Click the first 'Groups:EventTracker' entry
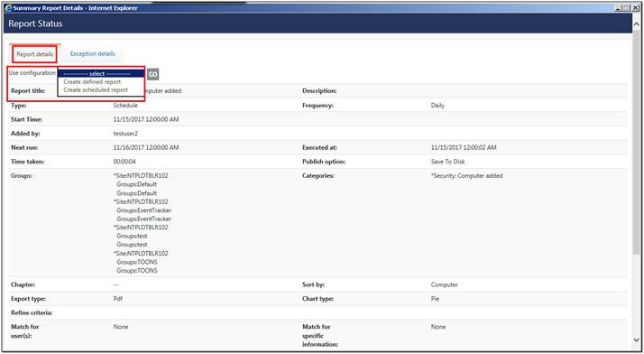 point(143,210)
